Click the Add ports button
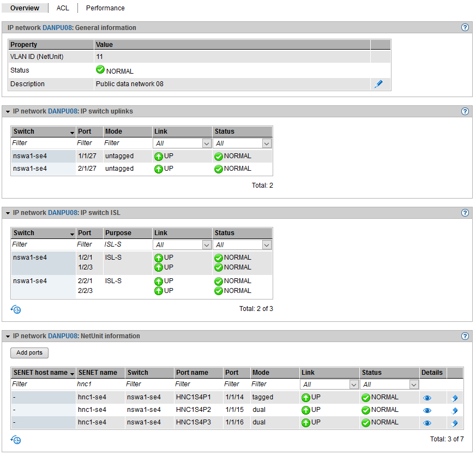476x455 pixels. pos(29,352)
